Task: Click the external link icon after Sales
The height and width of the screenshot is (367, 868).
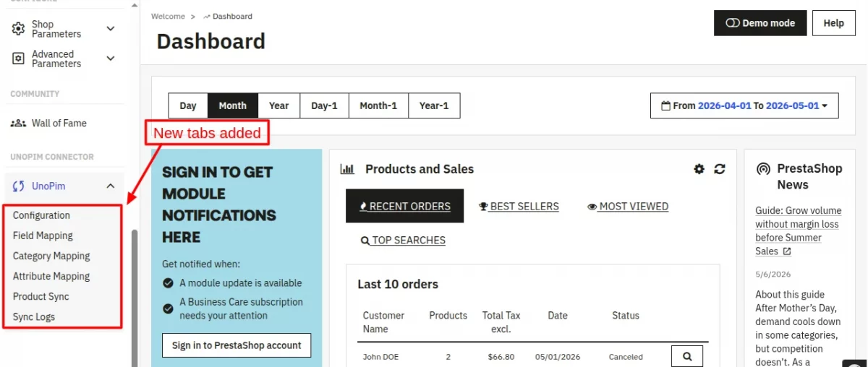Action: click(787, 251)
